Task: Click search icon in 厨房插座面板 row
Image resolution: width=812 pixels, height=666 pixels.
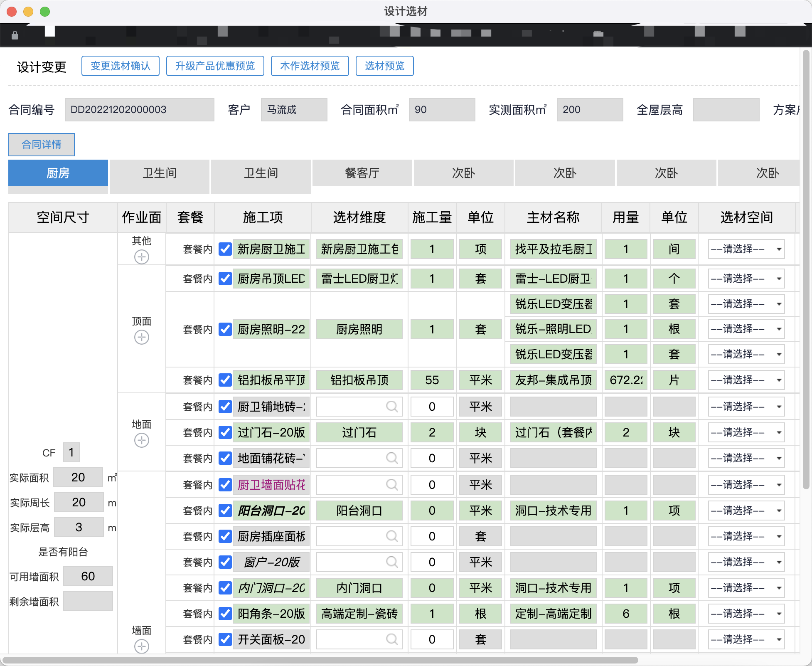Action: [x=392, y=536]
